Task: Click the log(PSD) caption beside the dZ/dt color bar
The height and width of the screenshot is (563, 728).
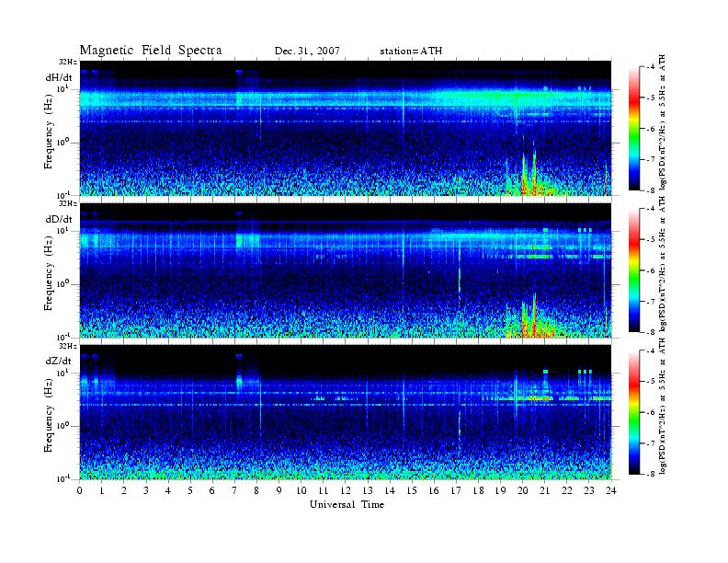Action: (663, 407)
